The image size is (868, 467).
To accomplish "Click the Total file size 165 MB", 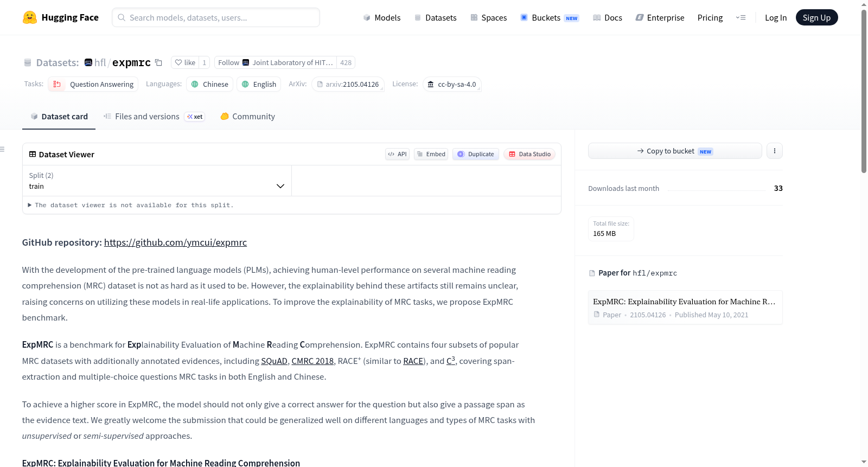I will 611,228.
